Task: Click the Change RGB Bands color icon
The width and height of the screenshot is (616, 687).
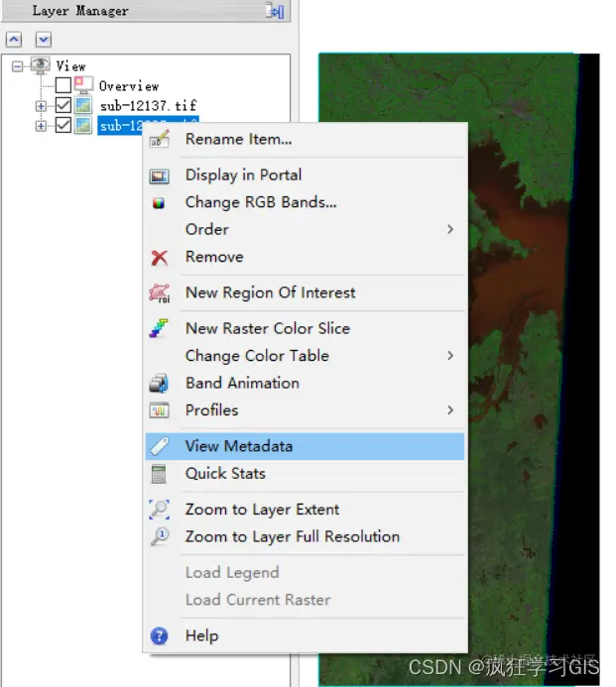Action: pos(159,203)
